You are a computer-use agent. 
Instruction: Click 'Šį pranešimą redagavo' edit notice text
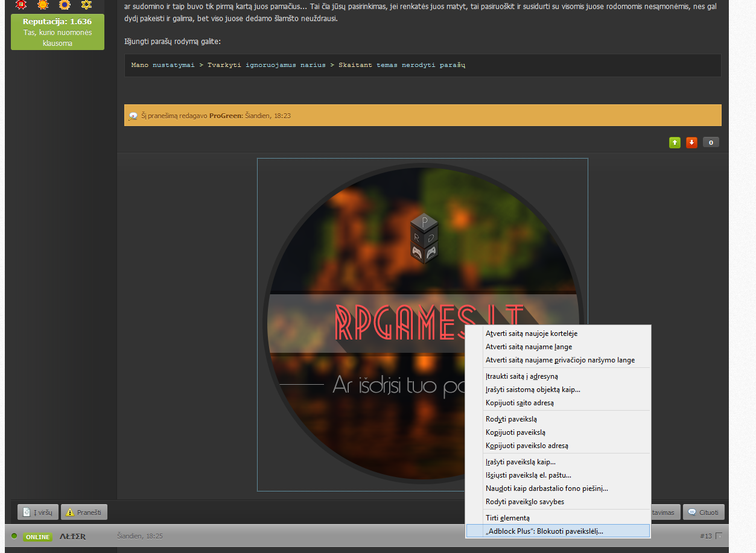tap(174, 115)
